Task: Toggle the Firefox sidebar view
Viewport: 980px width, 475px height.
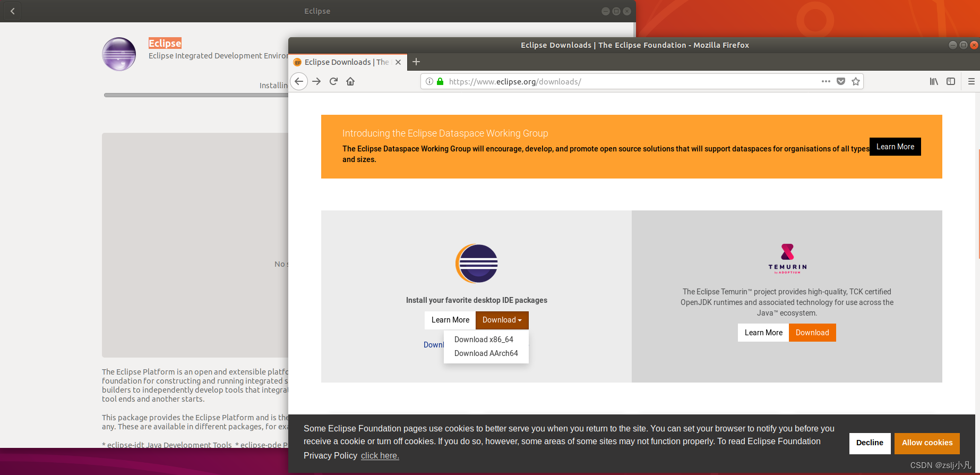Action: tap(951, 81)
